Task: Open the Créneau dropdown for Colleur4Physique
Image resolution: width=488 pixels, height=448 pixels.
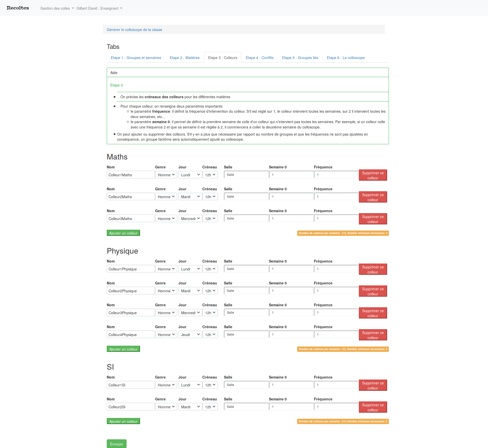Action: point(210,335)
